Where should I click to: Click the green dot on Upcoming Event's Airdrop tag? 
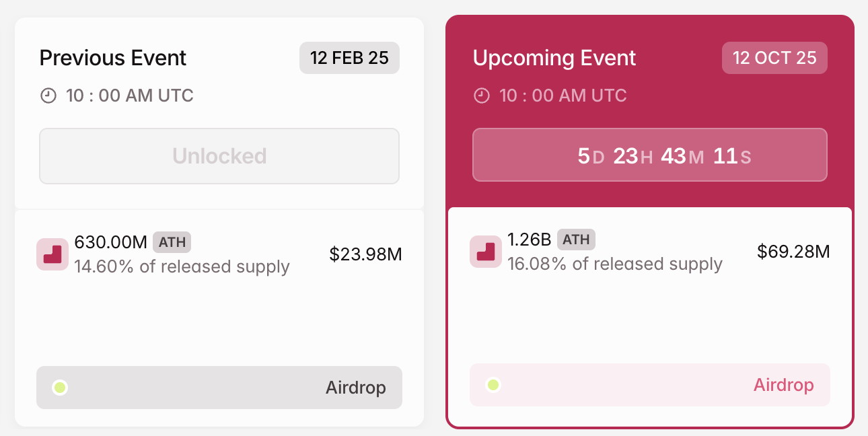tap(493, 385)
